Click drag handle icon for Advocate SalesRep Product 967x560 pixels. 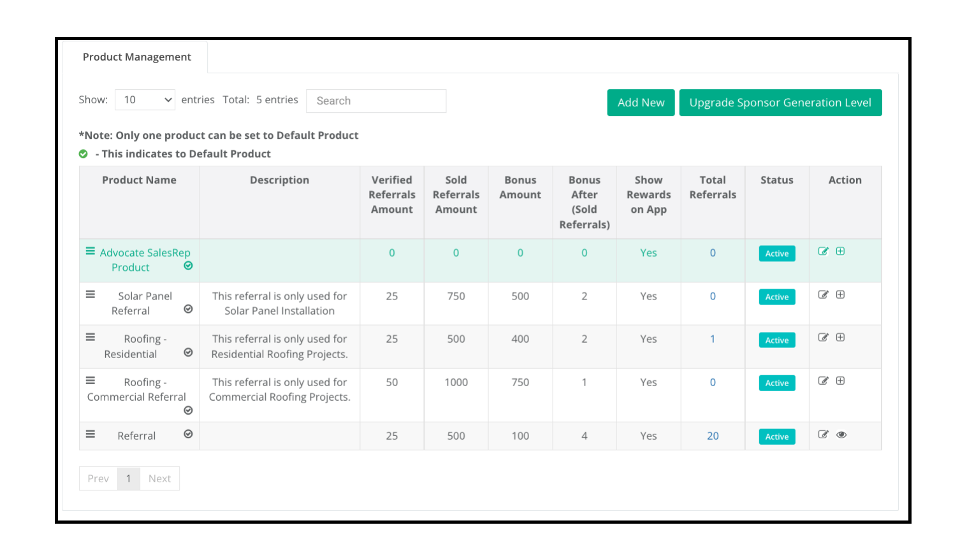[91, 252]
